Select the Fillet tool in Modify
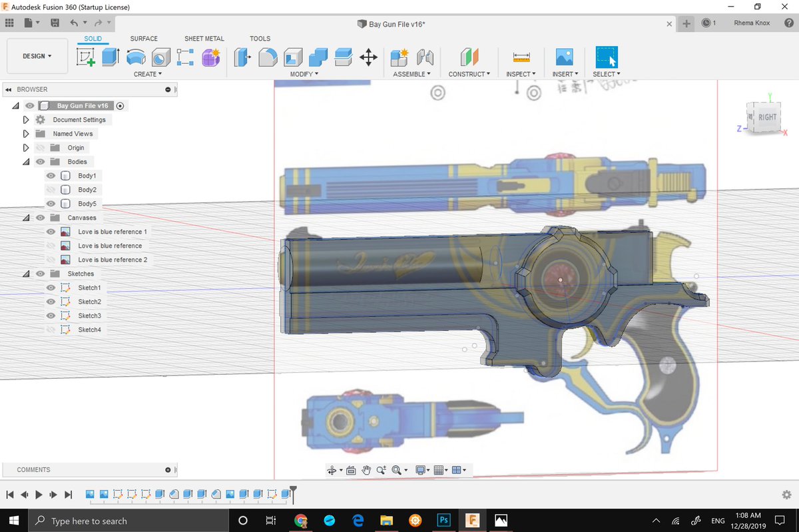The image size is (799, 532). tap(268, 57)
